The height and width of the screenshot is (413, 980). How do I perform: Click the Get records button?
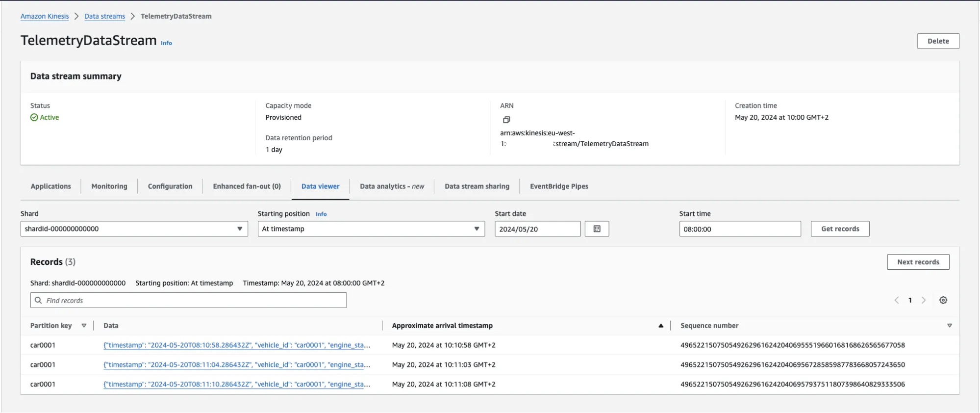[840, 229]
